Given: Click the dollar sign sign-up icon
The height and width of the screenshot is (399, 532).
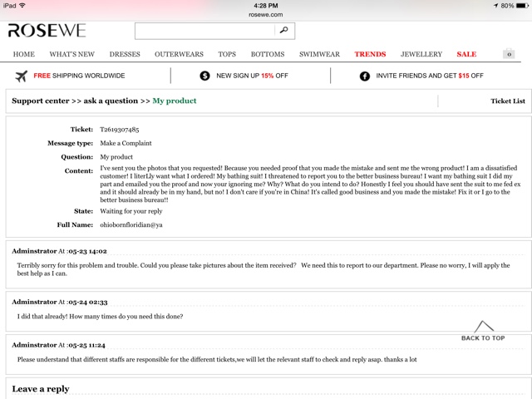Looking at the screenshot, I should tap(204, 76).
